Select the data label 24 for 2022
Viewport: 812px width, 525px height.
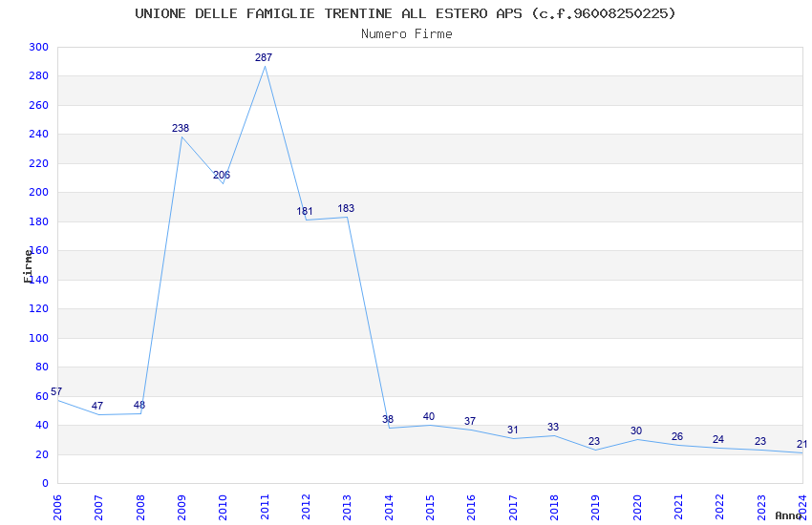pyautogui.click(x=718, y=439)
